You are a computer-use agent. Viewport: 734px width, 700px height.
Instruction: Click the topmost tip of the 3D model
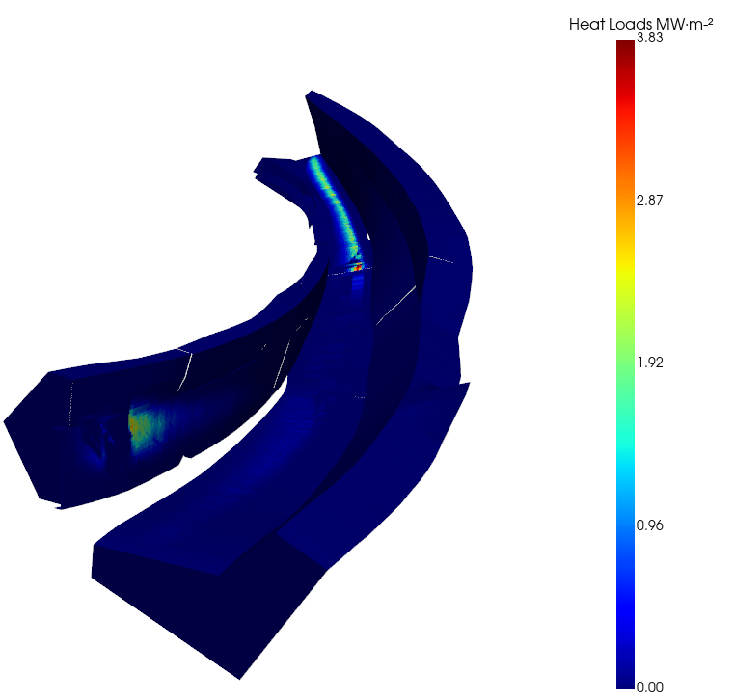310,94
